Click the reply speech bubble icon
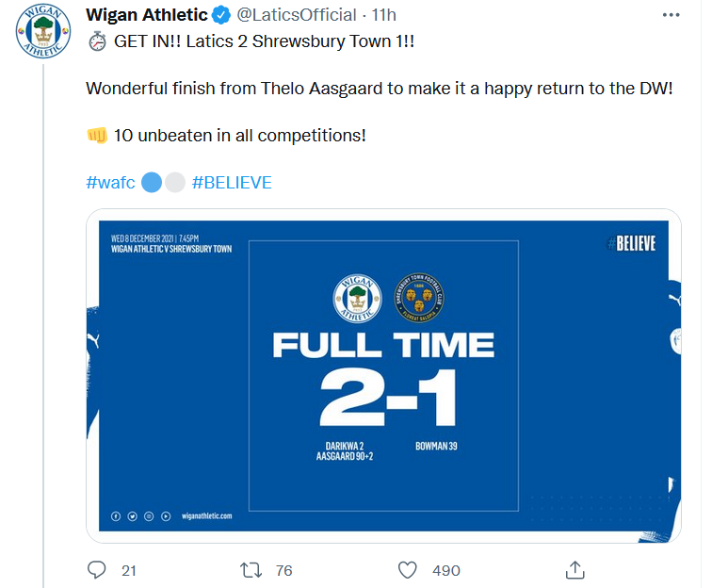Image resolution: width=712 pixels, height=588 pixels. tap(96, 569)
